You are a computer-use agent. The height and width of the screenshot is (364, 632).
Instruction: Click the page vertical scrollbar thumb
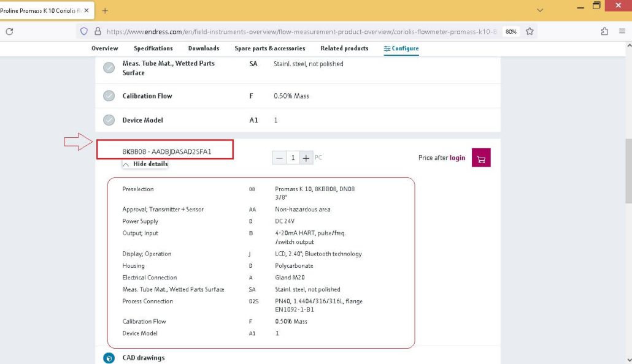(629, 171)
